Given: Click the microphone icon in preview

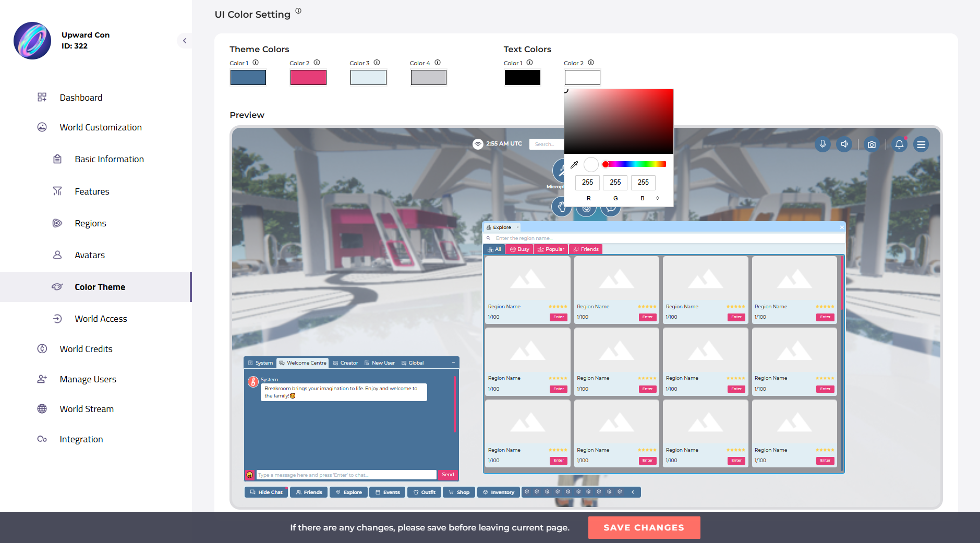Looking at the screenshot, I should click(822, 144).
